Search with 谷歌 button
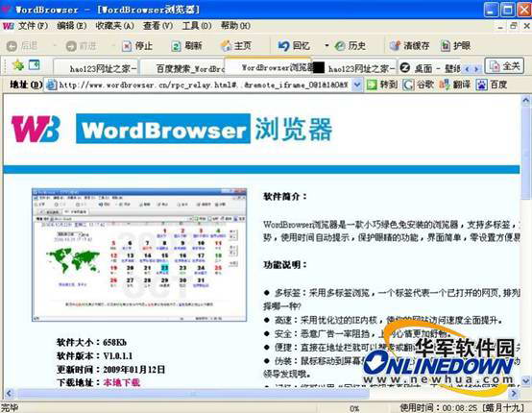 tap(419, 85)
